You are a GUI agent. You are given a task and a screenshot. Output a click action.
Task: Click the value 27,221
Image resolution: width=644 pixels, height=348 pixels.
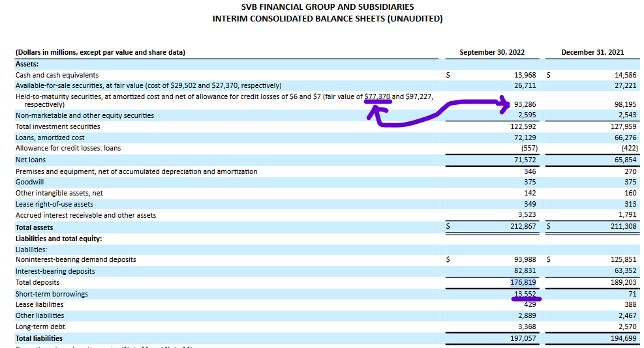click(x=626, y=85)
